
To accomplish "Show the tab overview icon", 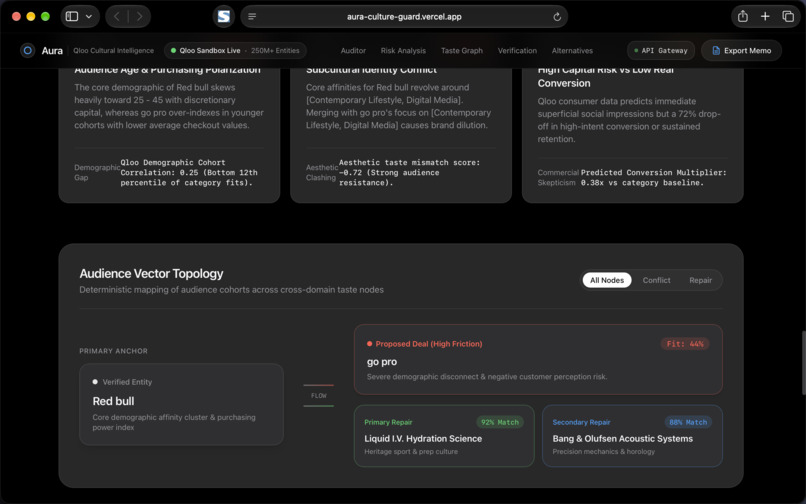I will [x=787, y=16].
